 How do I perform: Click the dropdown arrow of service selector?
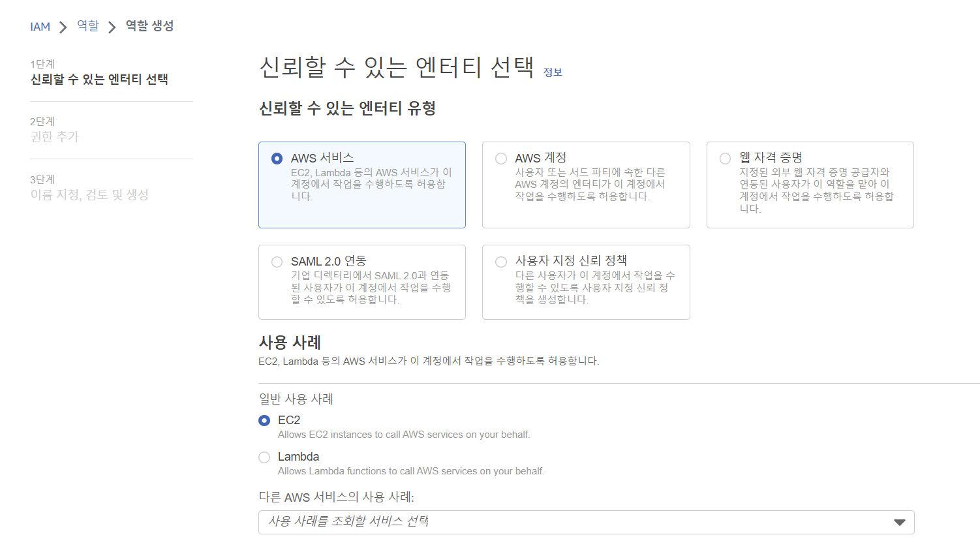coord(900,523)
